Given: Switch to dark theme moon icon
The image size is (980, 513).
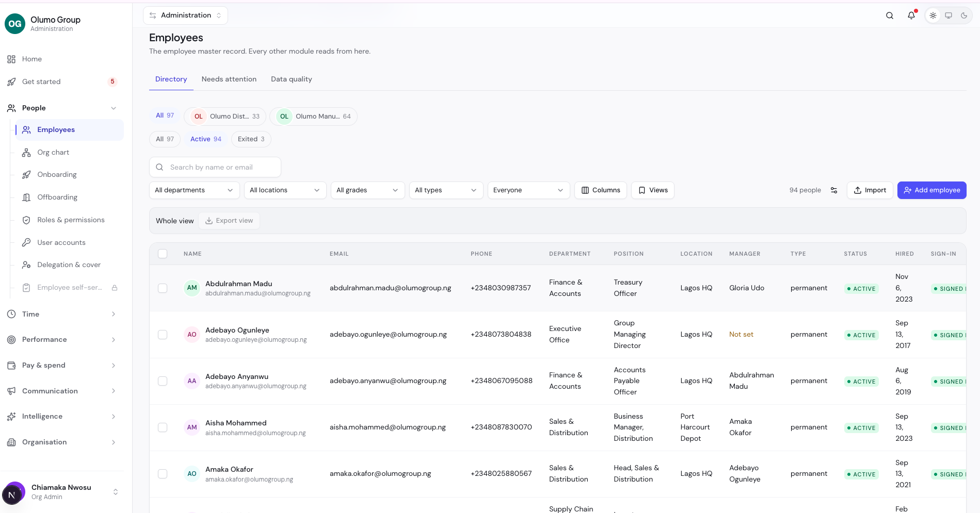Looking at the screenshot, I should [x=964, y=15].
